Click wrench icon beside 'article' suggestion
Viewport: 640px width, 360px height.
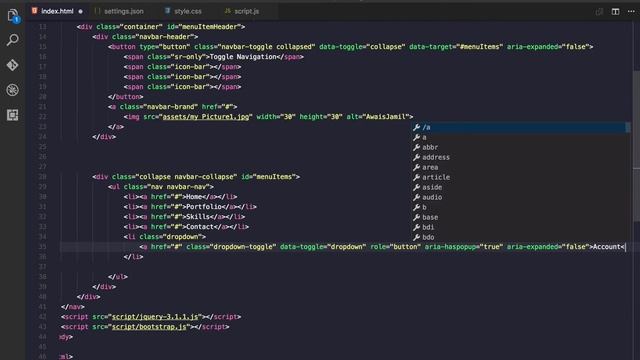416,177
